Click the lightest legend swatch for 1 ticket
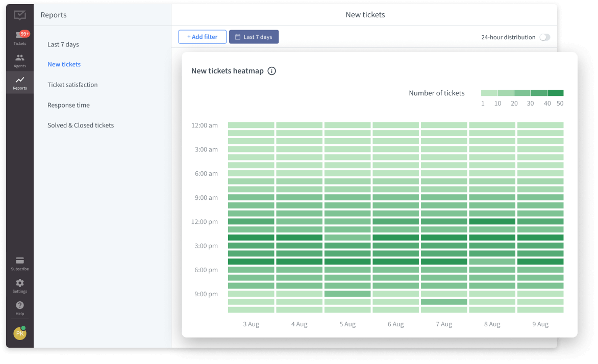Image resolution: width=598 pixels, height=364 pixels. point(489,93)
